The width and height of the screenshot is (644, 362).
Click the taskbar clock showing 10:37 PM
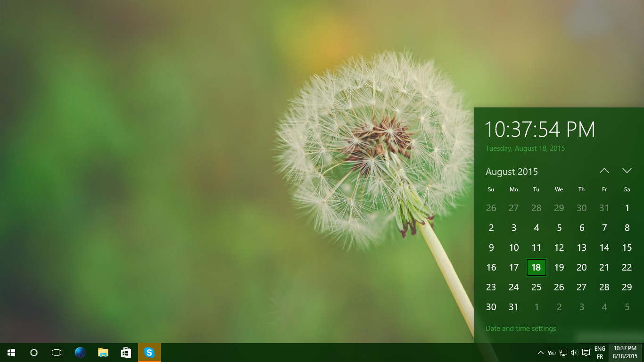click(x=625, y=353)
